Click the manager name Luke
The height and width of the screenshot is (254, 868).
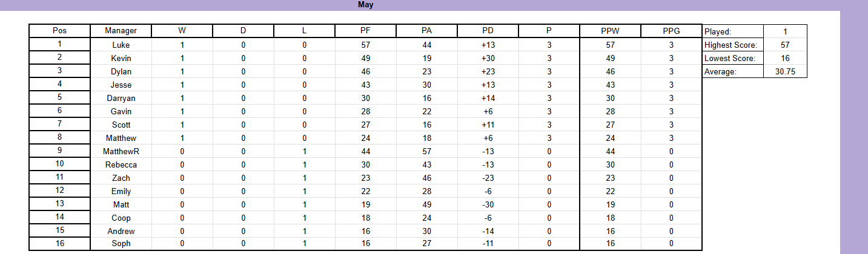[121, 45]
